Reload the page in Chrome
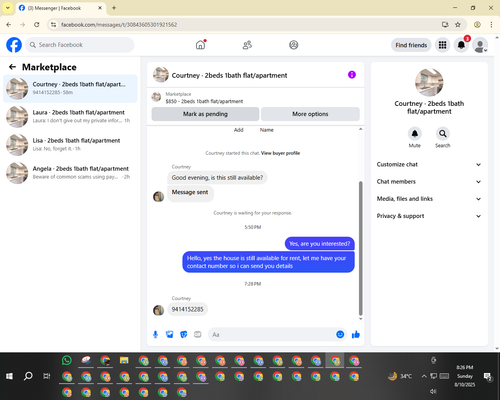The image size is (500, 400). point(37,24)
